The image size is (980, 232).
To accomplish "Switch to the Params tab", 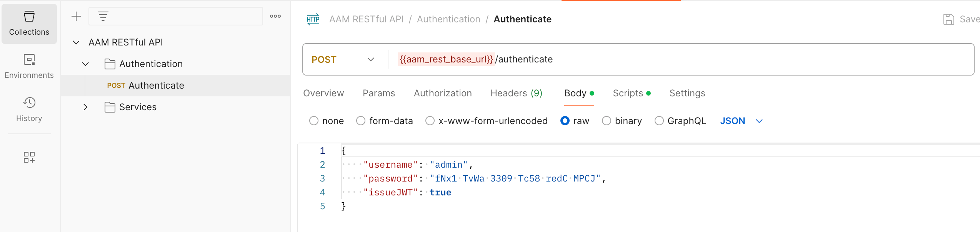I will tap(379, 93).
